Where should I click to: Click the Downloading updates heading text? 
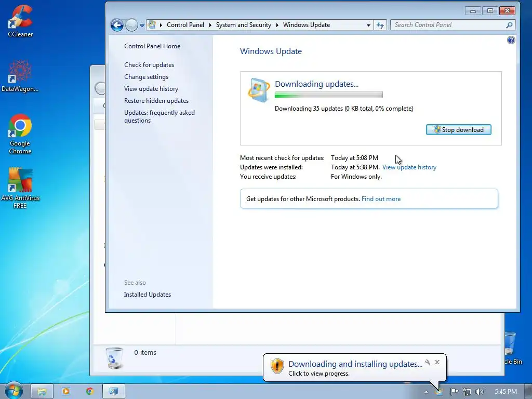[x=316, y=84]
